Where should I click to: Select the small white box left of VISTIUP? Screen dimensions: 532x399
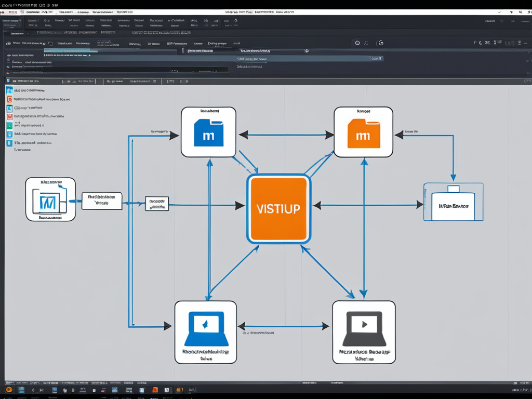pos(157,204)
